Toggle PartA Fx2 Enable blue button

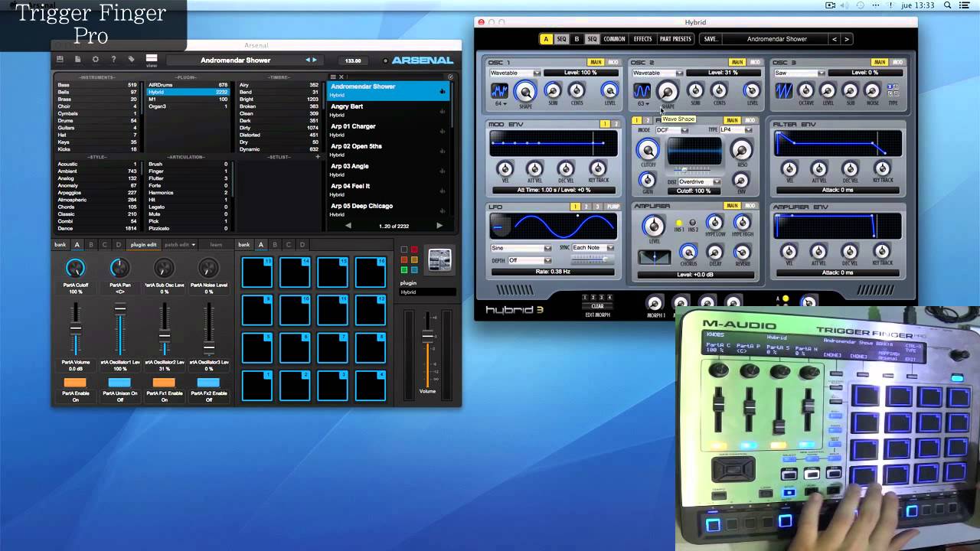208,383
